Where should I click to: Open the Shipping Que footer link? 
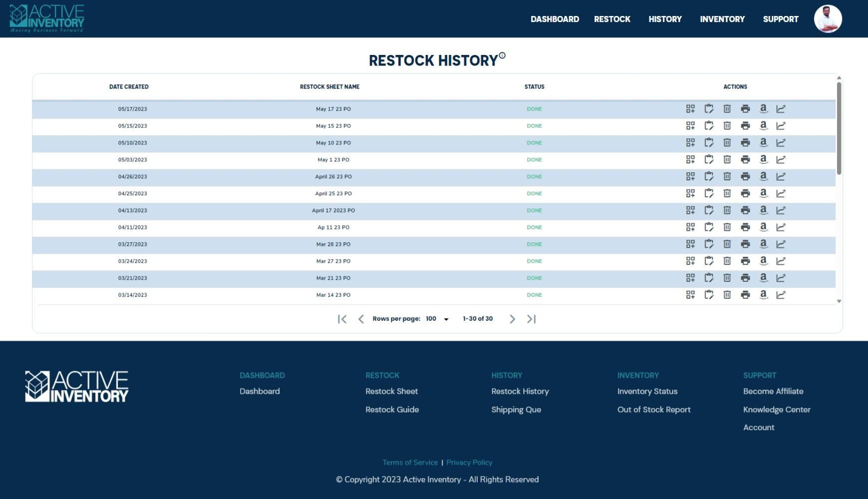[516, 410]
